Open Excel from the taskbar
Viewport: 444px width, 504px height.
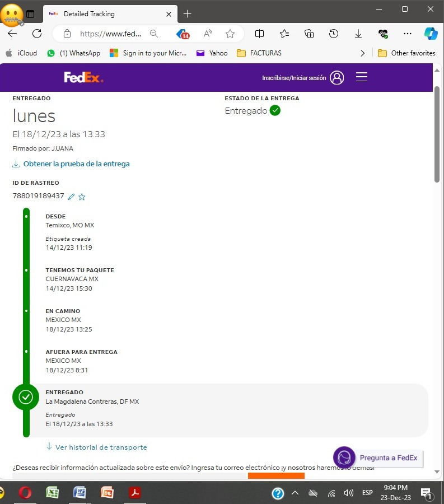[53, 492]
